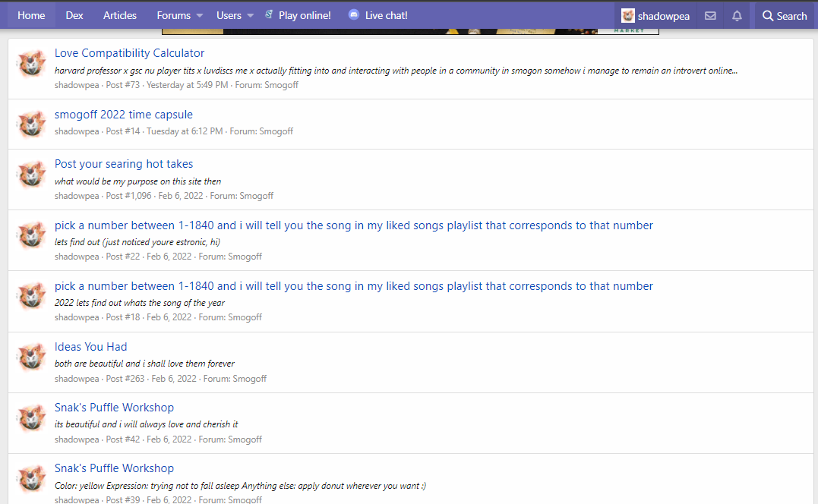Expand the Forums dropdown arrow

coord(200,16)
